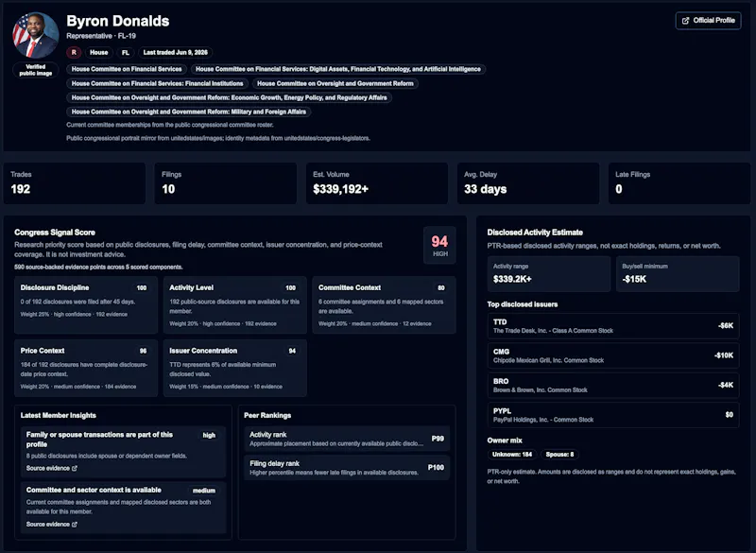
Task: Click the 'Family or spouse transactions' insight title
Action: pos(99,440)
